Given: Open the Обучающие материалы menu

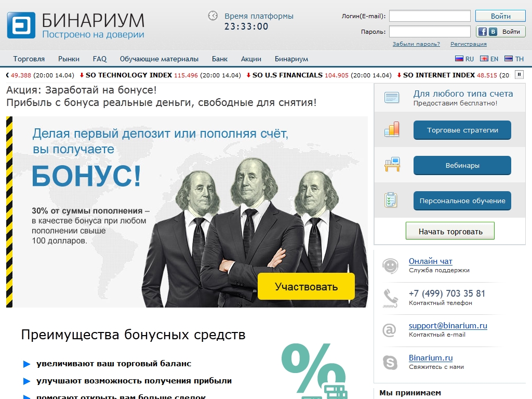Looking at the screenshot, I should pos(159,59).
